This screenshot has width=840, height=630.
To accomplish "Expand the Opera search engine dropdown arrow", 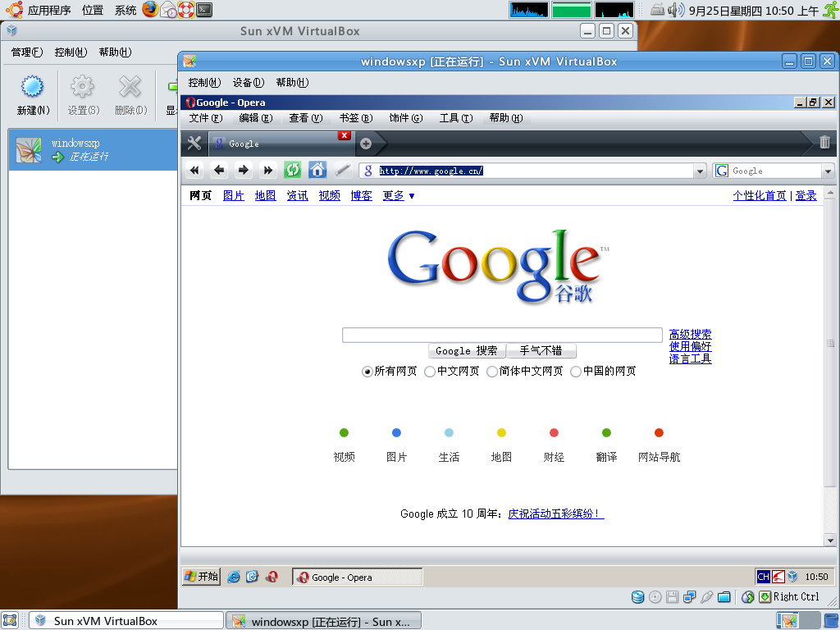I will (x=829, y=171).
